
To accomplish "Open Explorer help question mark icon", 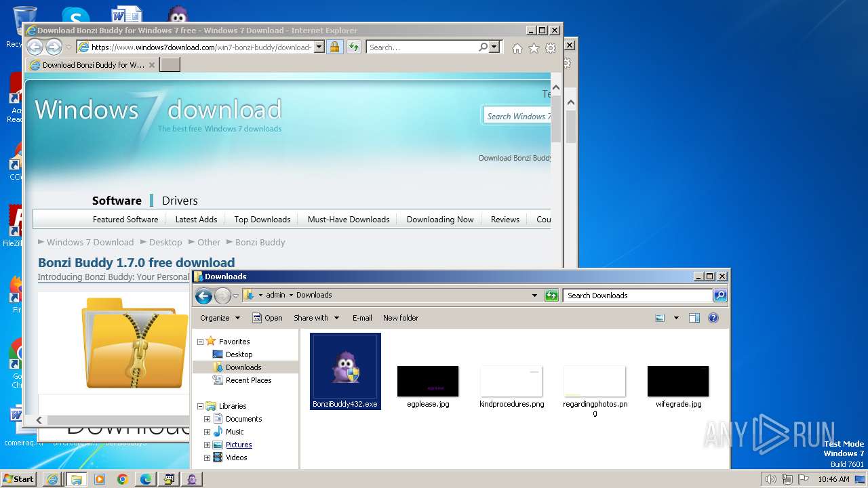I will click(x=713, y=318).
